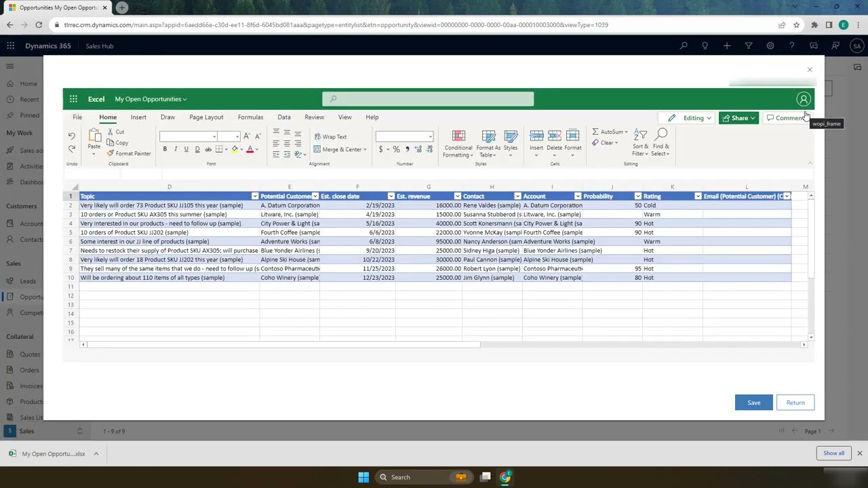Toggle italic formatting
The height and width of the screenshot is (488, 868).
pyautogui.click(x=176, y=149)
